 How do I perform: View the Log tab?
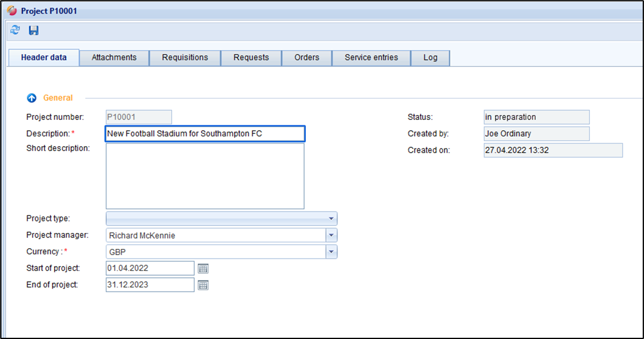[x=430, y=58]
